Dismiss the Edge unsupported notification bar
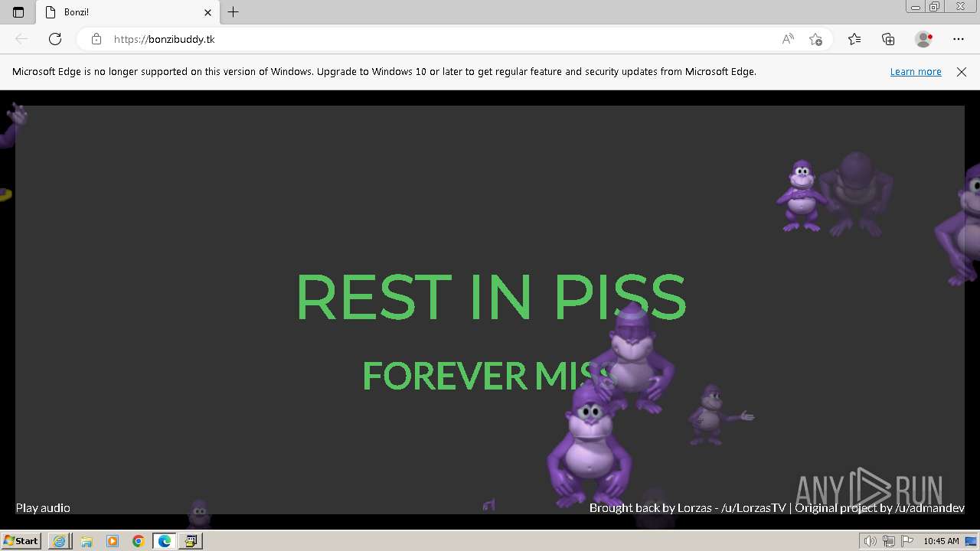The height and width of the screenshot is (551, 980). click(962, 72)
